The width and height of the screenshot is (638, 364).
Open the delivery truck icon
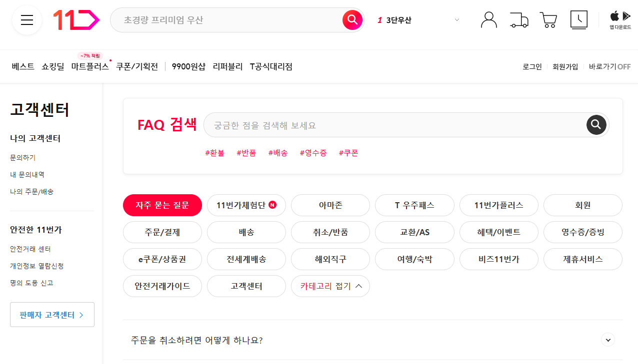coord(519,20)
